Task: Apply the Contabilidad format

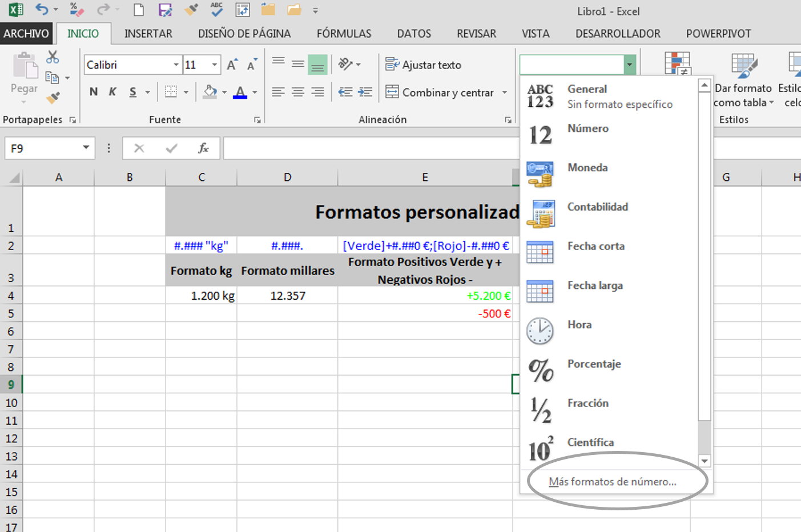Action: [540, 213]
